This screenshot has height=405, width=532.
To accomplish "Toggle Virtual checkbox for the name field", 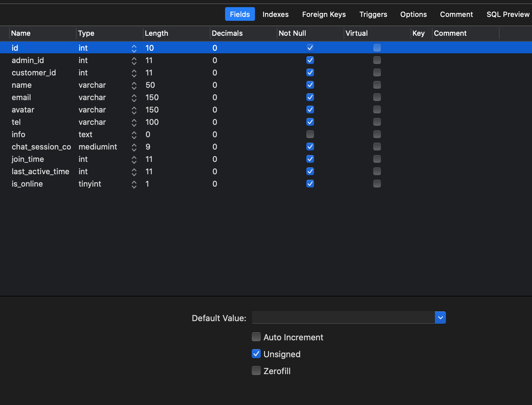I will click(x=377, y=85).
